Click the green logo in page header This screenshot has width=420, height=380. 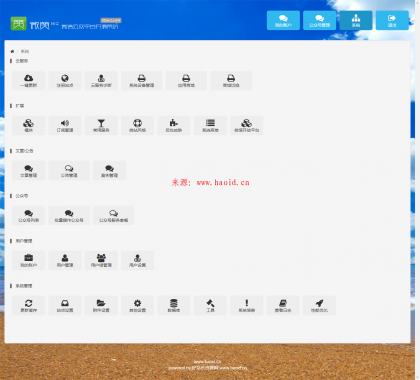pos(18,23)
